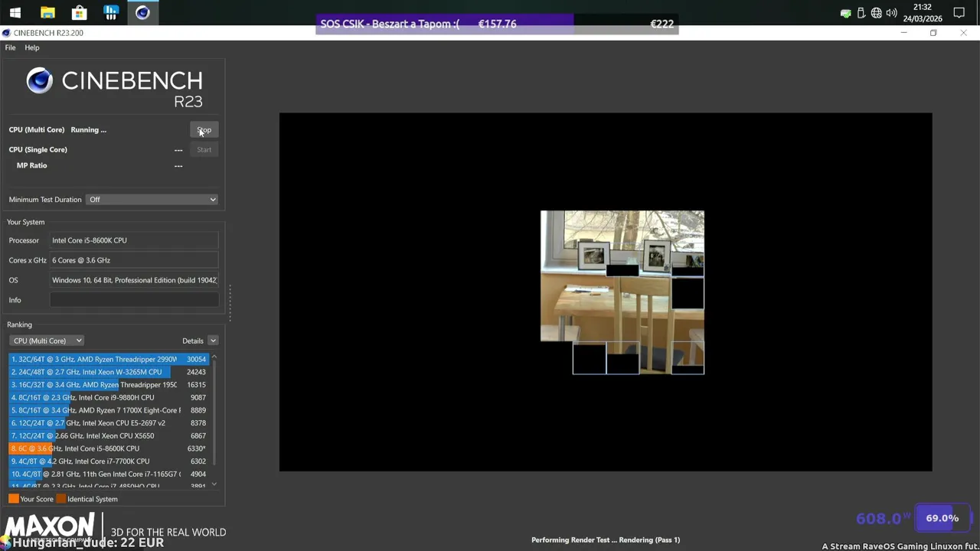The image size is (980, 551).
Task: Open the blue taskbar app beside Store
Action: [111, 12]
